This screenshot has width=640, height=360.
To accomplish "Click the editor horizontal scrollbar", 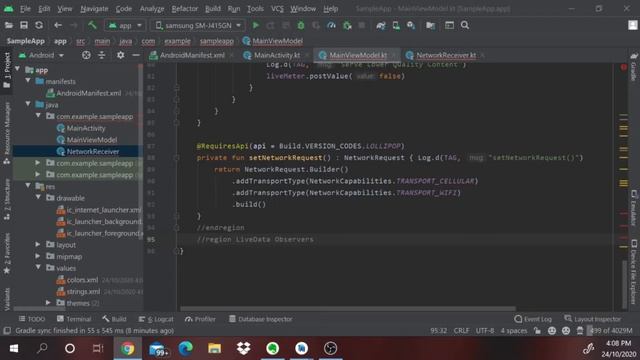I will 348,309.
